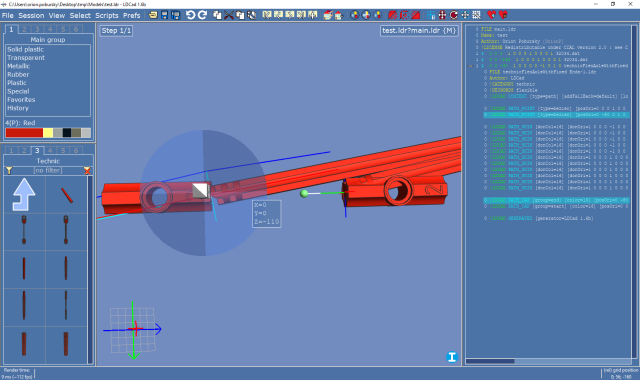Viewport: 640px width, 380px height.
Task: Click the red diagonal rod part thumbnail
Action: click(x=67, y=195)
